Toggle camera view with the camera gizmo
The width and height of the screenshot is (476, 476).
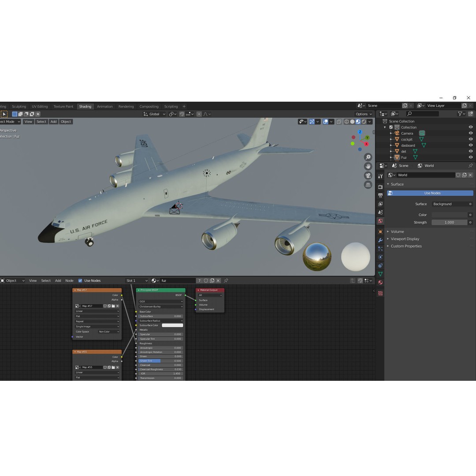pos(368,175)
